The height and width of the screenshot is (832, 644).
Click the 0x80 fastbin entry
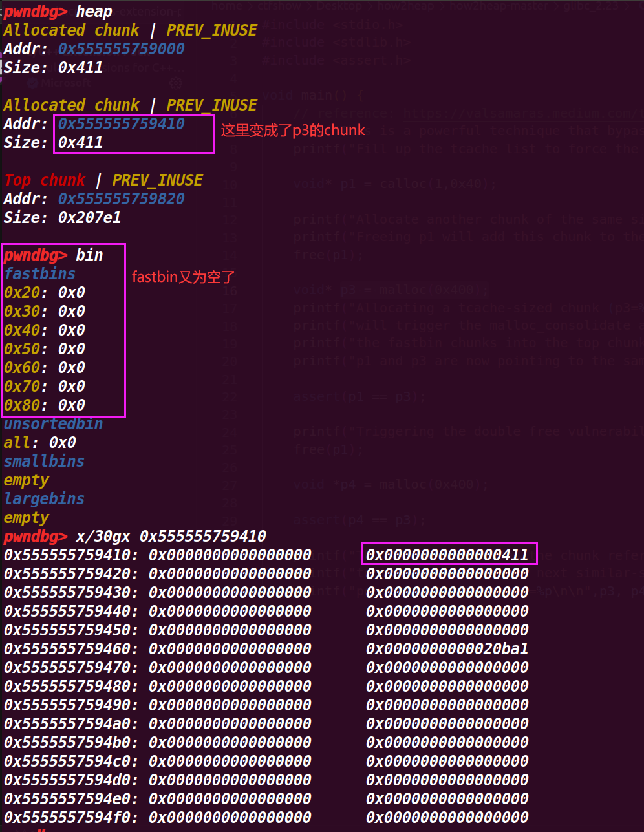45,405
